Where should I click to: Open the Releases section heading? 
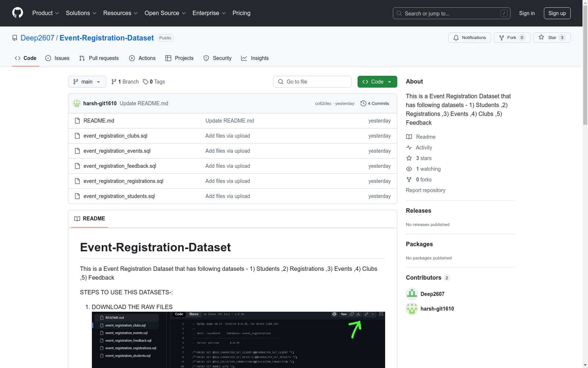419,211
